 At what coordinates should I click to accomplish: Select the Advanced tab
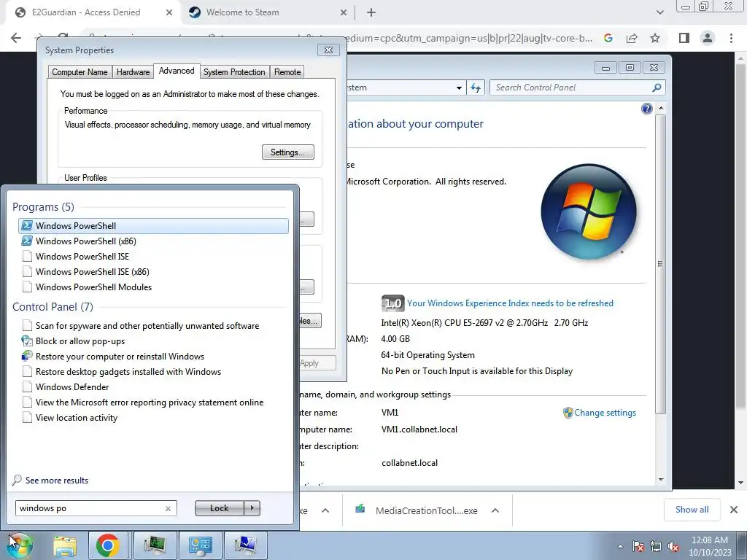(x=177, y=71)
